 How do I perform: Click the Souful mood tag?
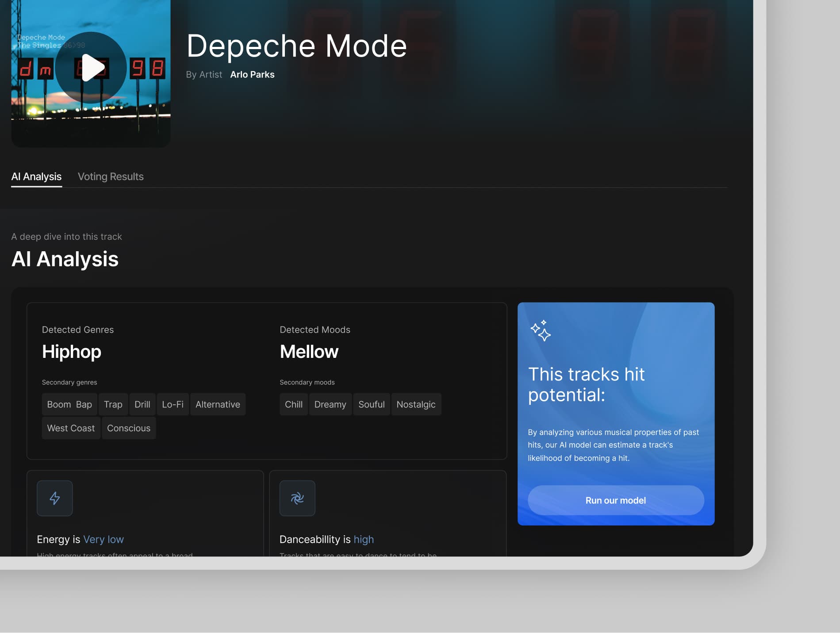[x=372, y=404]
